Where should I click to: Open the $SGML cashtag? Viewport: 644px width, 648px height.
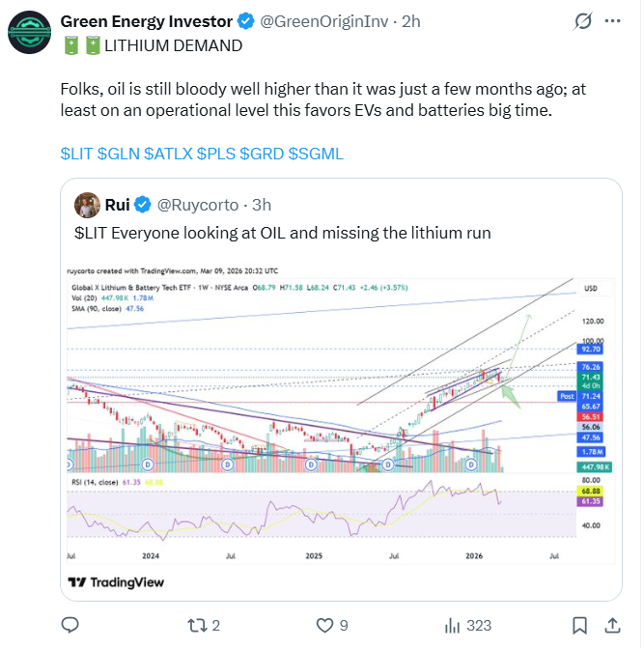click(316, 154)
